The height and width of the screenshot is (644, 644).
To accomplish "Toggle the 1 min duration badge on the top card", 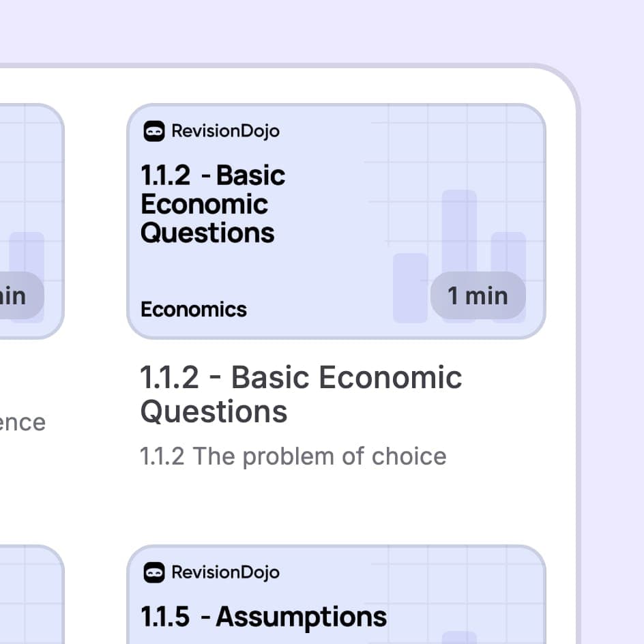I will click(478, 295).
